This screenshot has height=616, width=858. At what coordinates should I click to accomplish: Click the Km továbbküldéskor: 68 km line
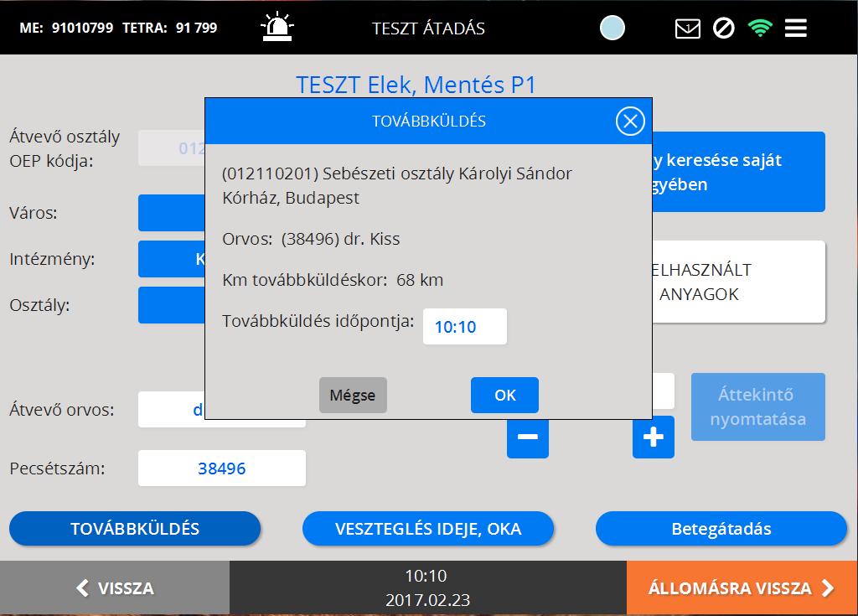pos(333,280)
